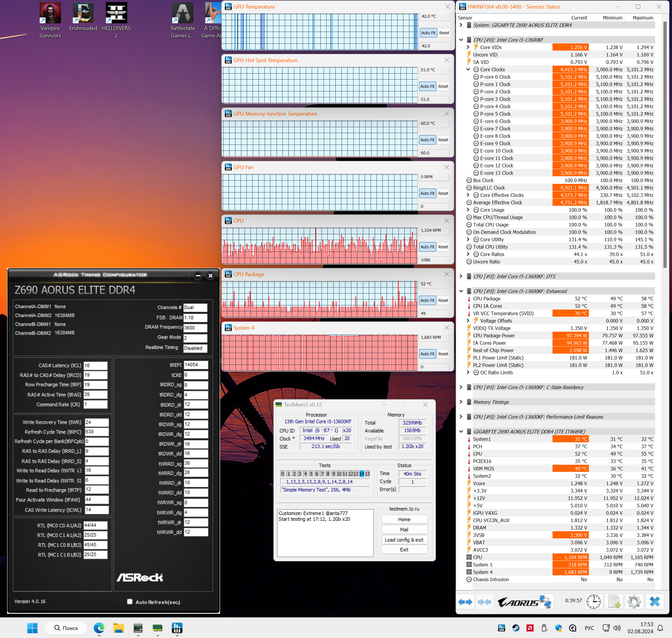Click Auto Fit in CPU Package graph
The image size is (672, 638).
[x=427, y=300]
